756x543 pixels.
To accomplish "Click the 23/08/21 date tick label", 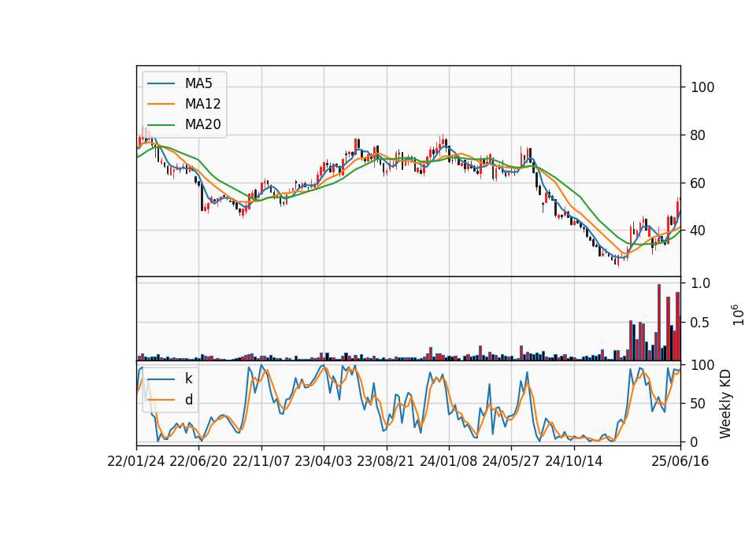I will click(386, 461).
